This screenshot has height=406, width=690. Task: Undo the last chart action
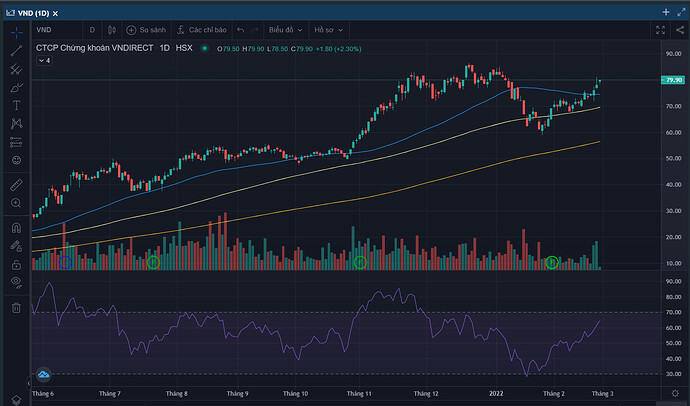pos(240,30)
